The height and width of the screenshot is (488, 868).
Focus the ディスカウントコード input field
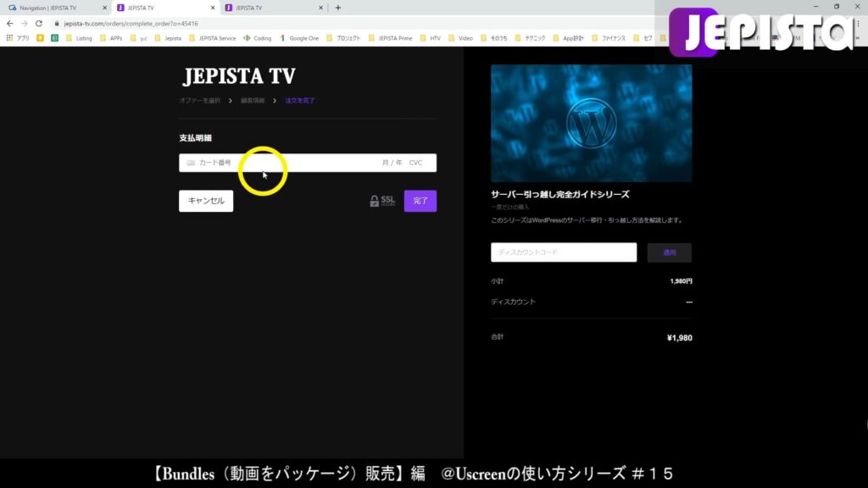pyautogui.click(x=564, y=252)
